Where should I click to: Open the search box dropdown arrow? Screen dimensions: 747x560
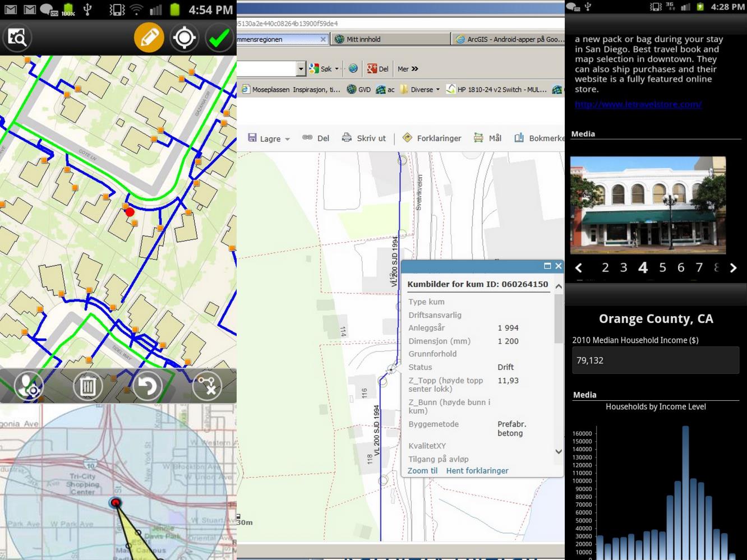pyautogui.click(x=301, y=69)
